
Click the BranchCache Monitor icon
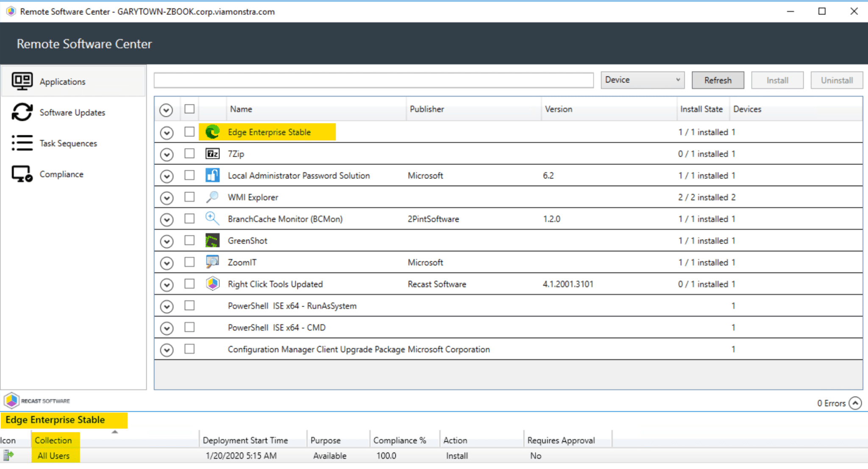point(212,219)
